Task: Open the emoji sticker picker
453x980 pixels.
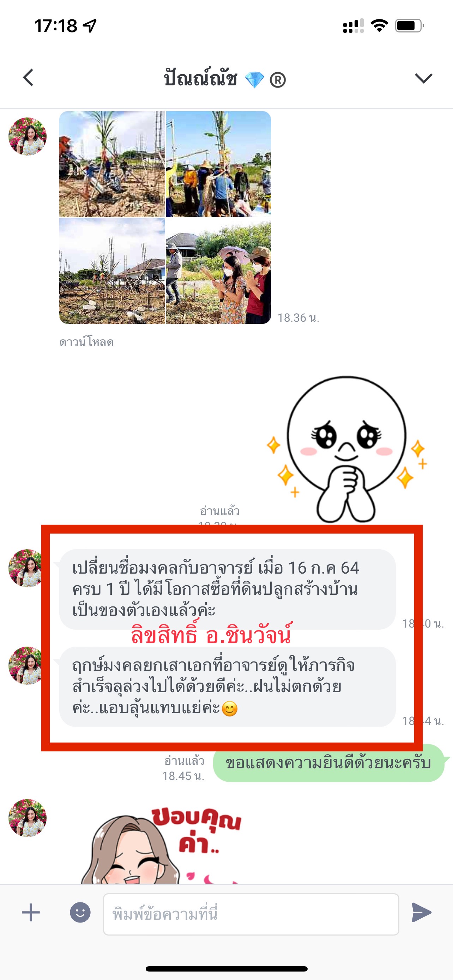Action: tap(80, 913)
